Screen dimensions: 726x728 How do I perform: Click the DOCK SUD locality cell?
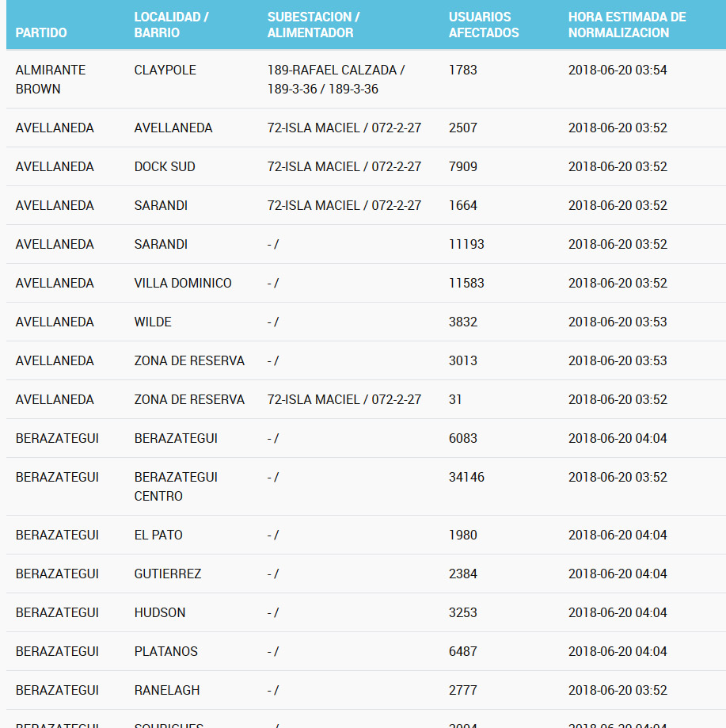coord(165,166)
